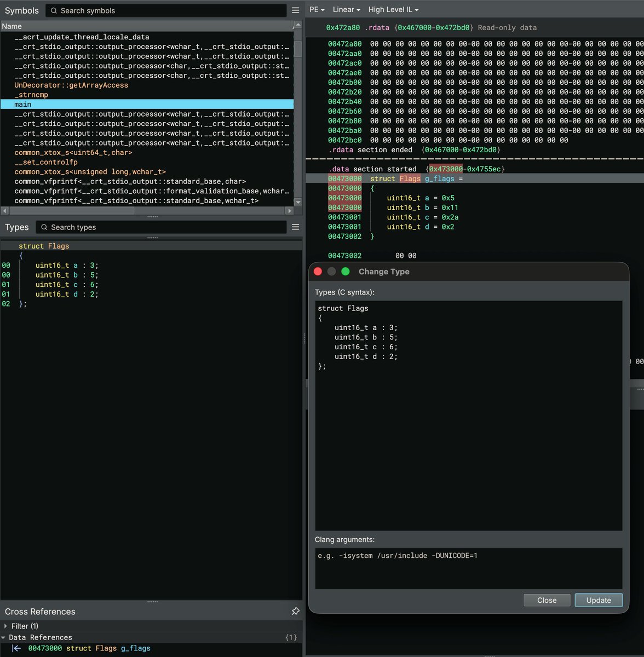Click the Flags highlighted token in linear view
Viewport: 644px width, 657px height.
[x=410, y=178]
